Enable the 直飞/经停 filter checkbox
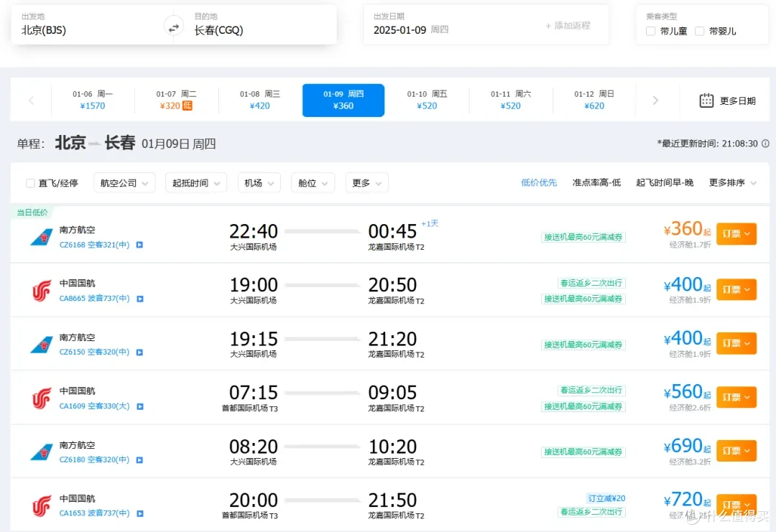Screen dimensions: 776x532 tap(30, 183)
